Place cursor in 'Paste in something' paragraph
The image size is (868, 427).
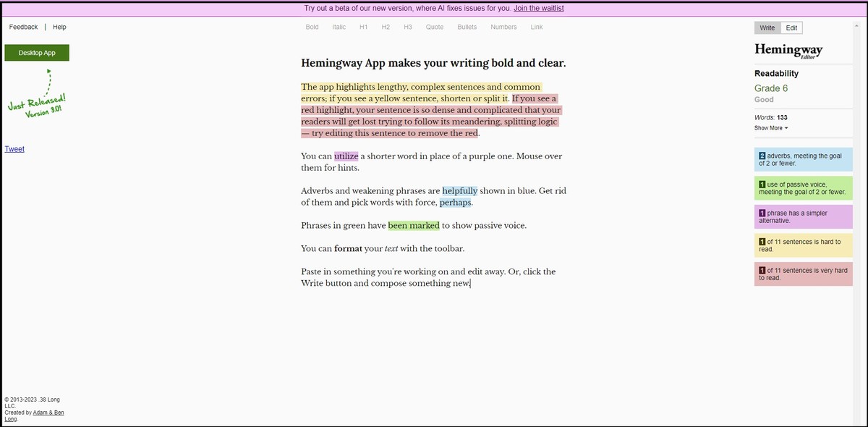point(428,278)
